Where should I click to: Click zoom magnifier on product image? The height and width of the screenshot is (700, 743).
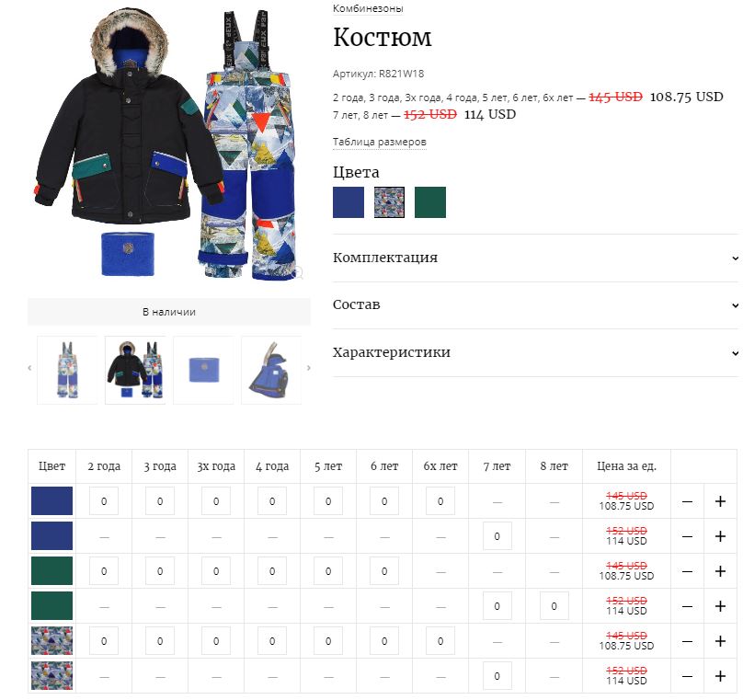click(299, 273)
